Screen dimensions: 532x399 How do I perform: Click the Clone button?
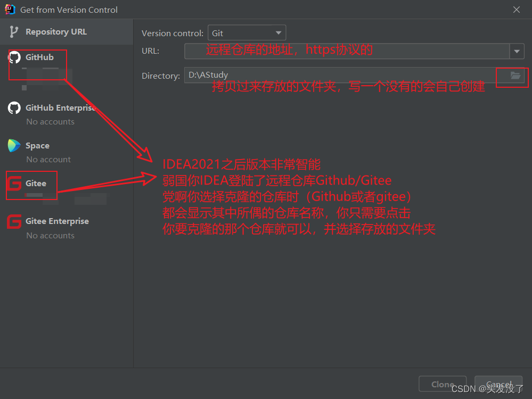(x=443, y=384)
